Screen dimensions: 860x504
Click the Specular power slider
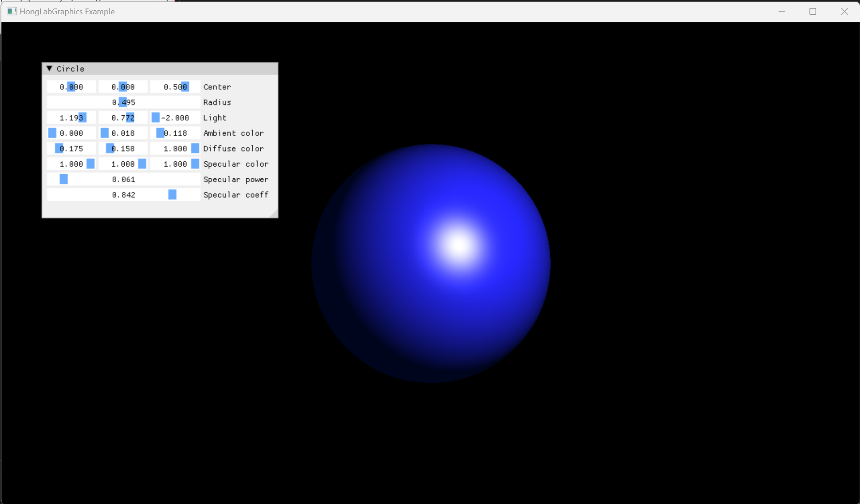123,179
